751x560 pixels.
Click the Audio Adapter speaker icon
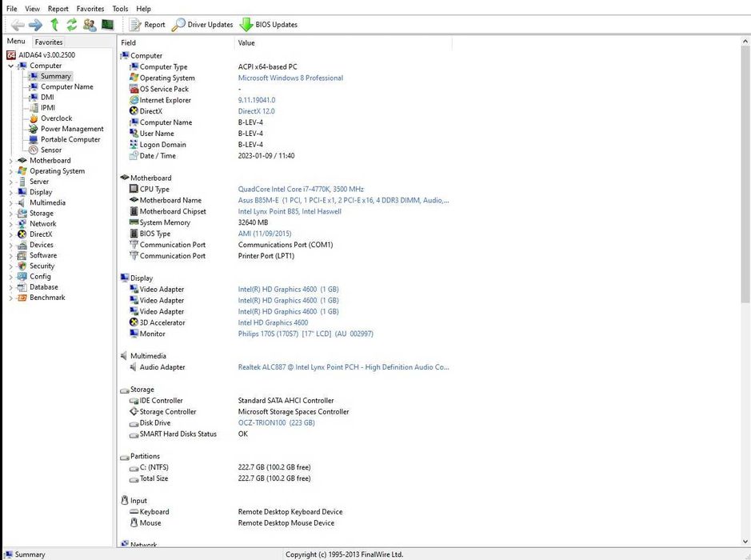click(x=134, y=367)
